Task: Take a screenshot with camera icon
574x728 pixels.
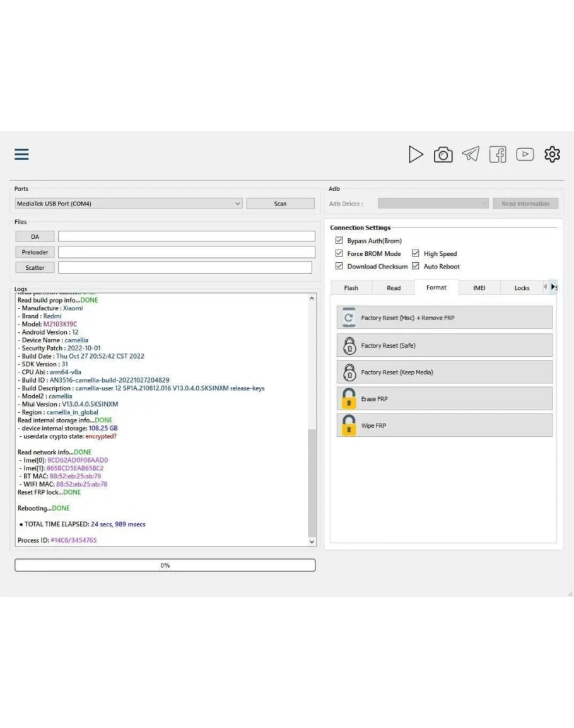Action: (x=443, y=154)
